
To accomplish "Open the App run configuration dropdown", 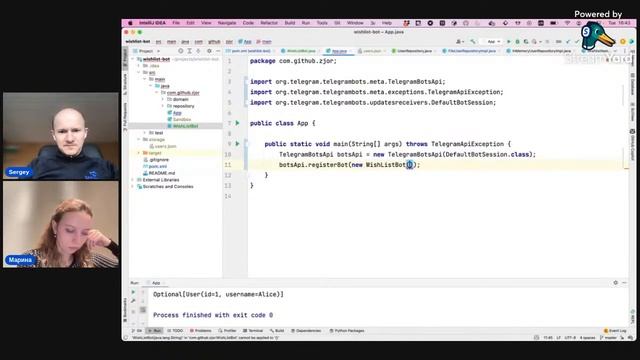I will tap(491, 42).
